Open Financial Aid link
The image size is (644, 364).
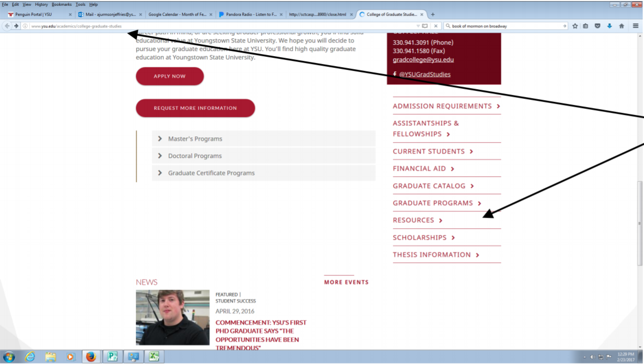[424, 168]
